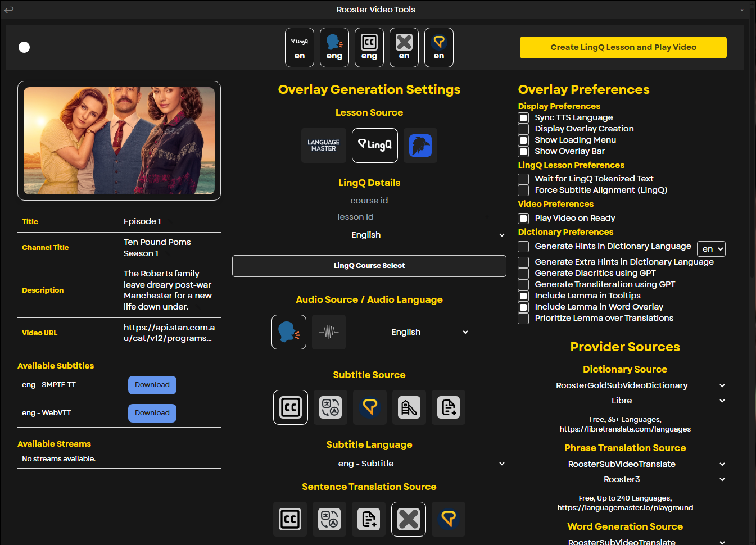Click the languagemaster.io/playground URL text
The height and width of the screenshot is (545, 756).
click(625, 508)
